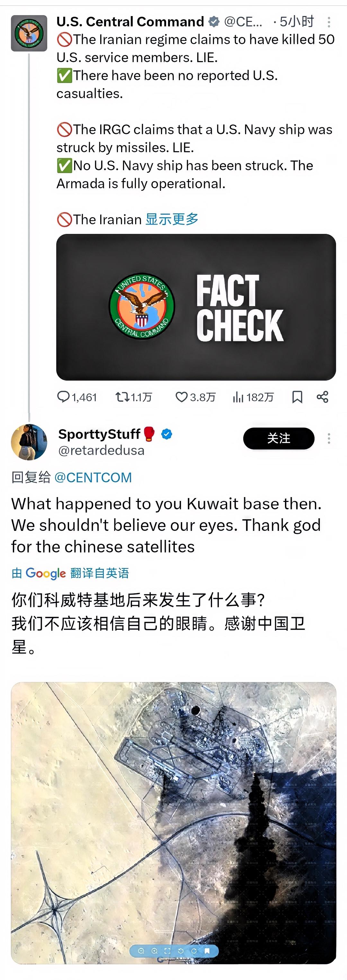Viewport: 347px width, 980px height.
Task: Open the @CENTCOM mention link
Action: pos(93,477)
